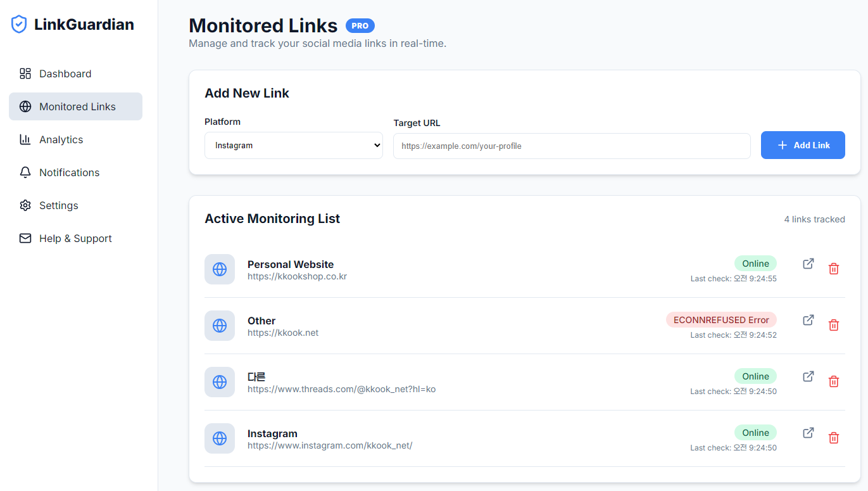Screen dimensions: 868x491
Task: Click the Settings gear icon
Action: [25, 205]
